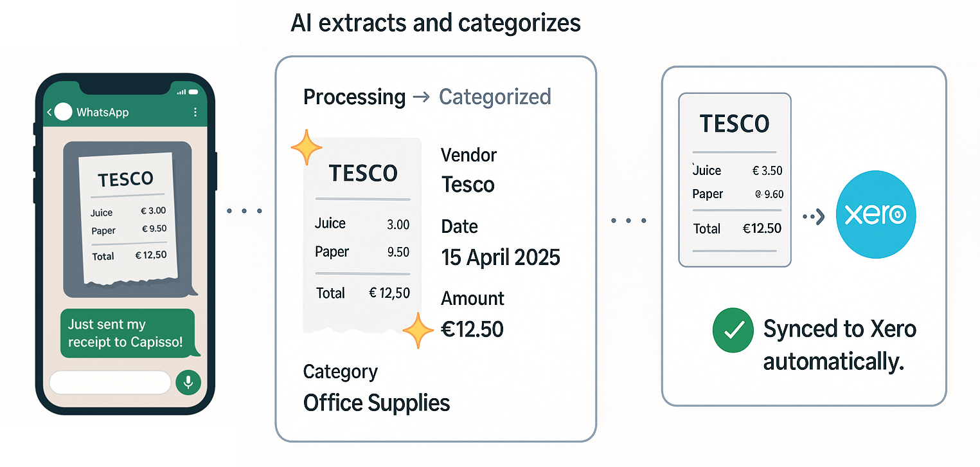
Task: Open the three-dot menu in WhatsApp
Action: pos(195,112)
